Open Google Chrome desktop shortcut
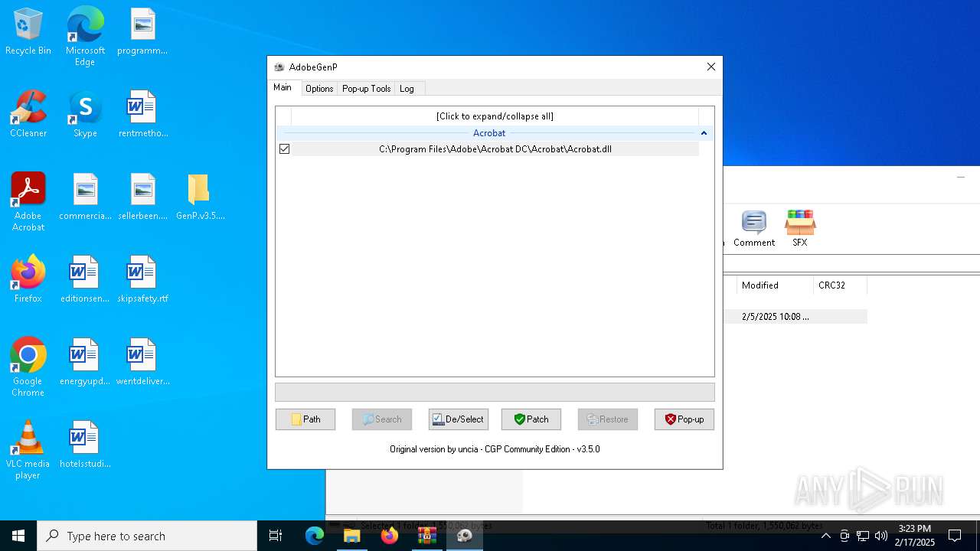 (x=28, y=367)
